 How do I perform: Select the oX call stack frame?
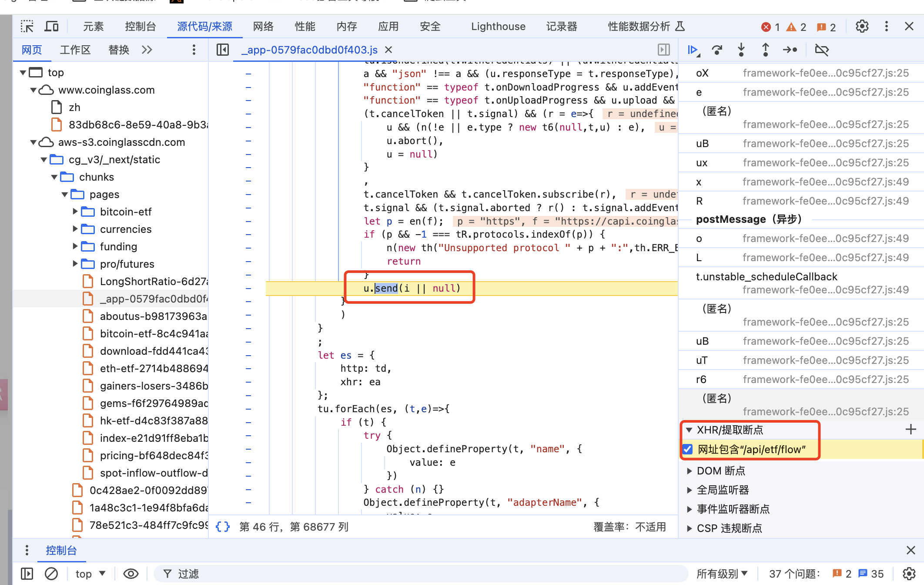(x=801, y=73)
